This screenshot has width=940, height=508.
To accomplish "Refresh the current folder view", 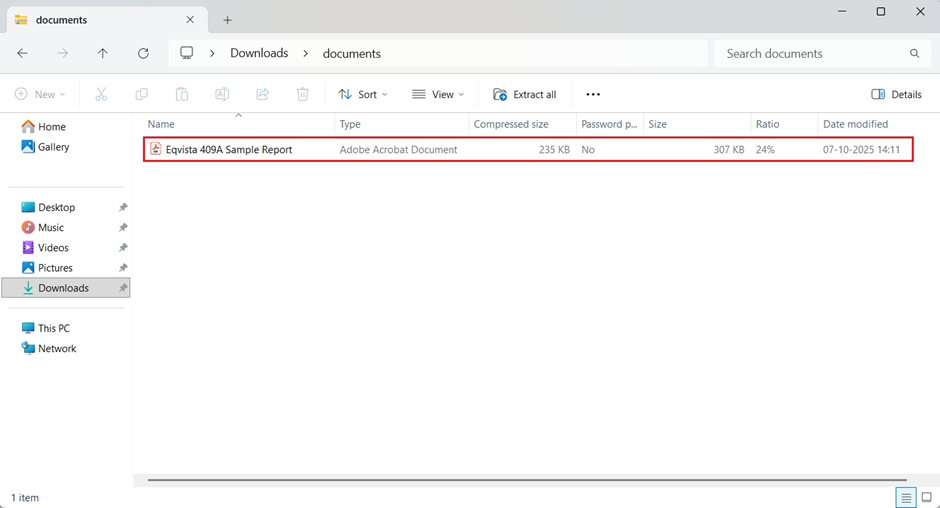I will pos(143,53).
